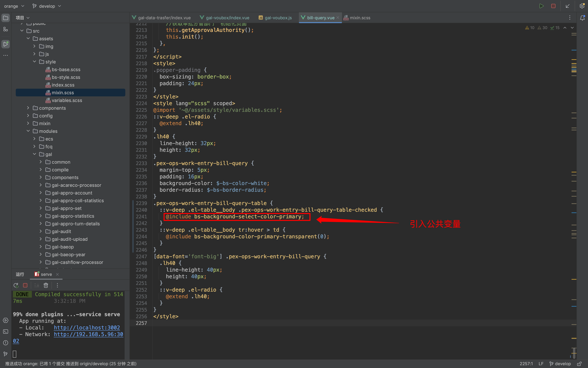Switch to gal-voubox/index.vue tab
Screen dimensions: 588x368
(x=225, y=18)
